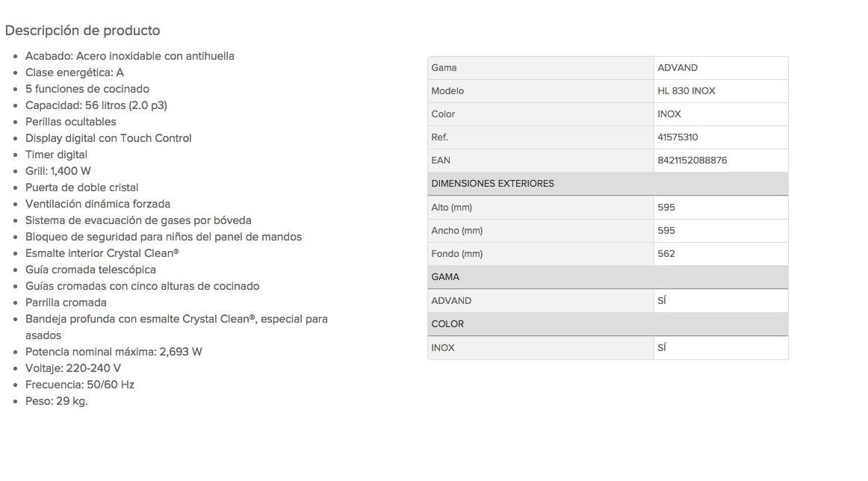Viewport: 868px width, 481px height.
Task: Click the Peso: 29 kg. list item
Action: [x=57, y=401]
